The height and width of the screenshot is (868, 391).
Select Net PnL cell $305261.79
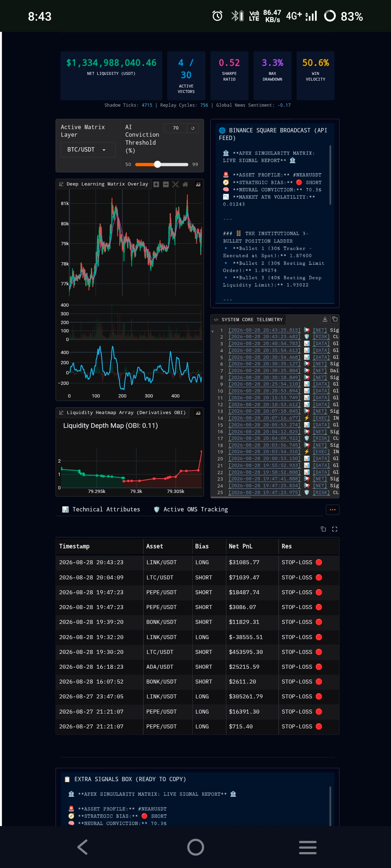coord(252,697)
